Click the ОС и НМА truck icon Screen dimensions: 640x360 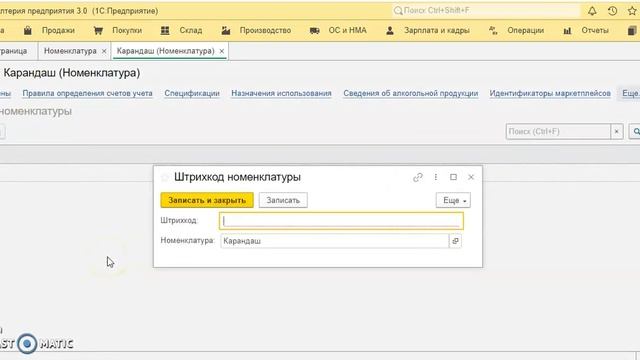coord(314,30)
